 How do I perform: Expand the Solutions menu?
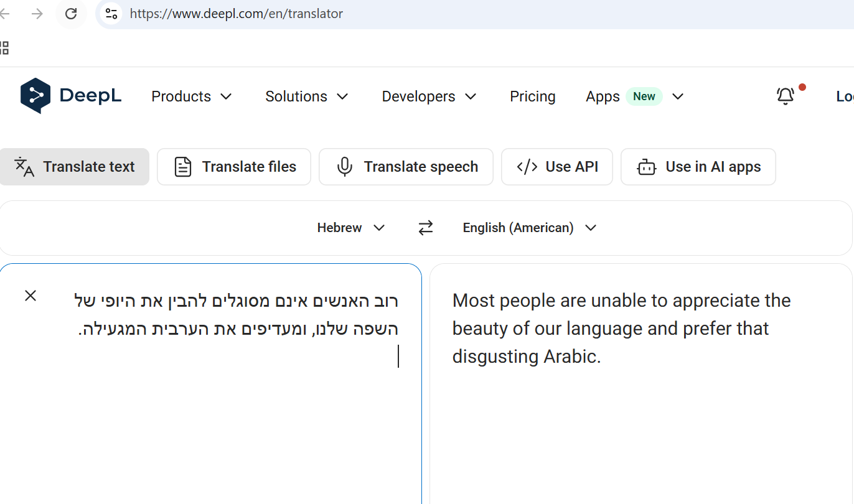tap(307, 96)
